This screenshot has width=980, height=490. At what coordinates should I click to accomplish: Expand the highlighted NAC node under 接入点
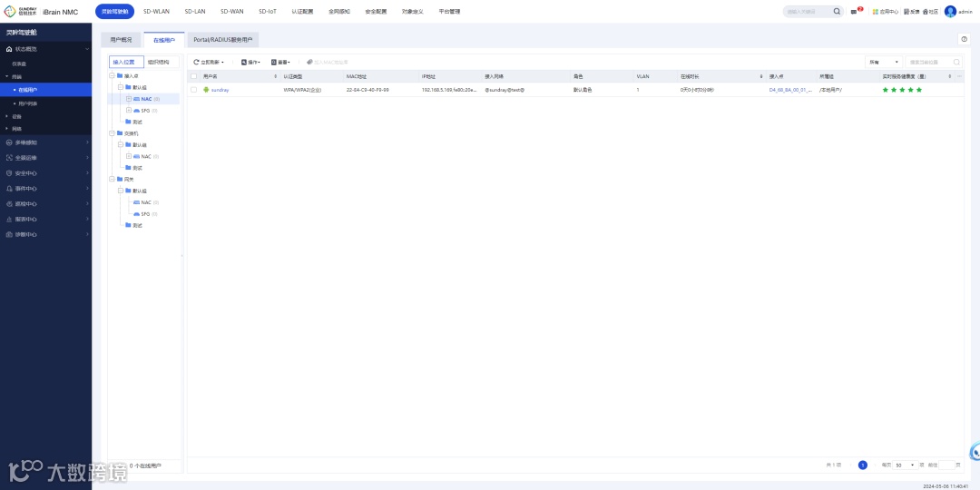pos(129,99)
